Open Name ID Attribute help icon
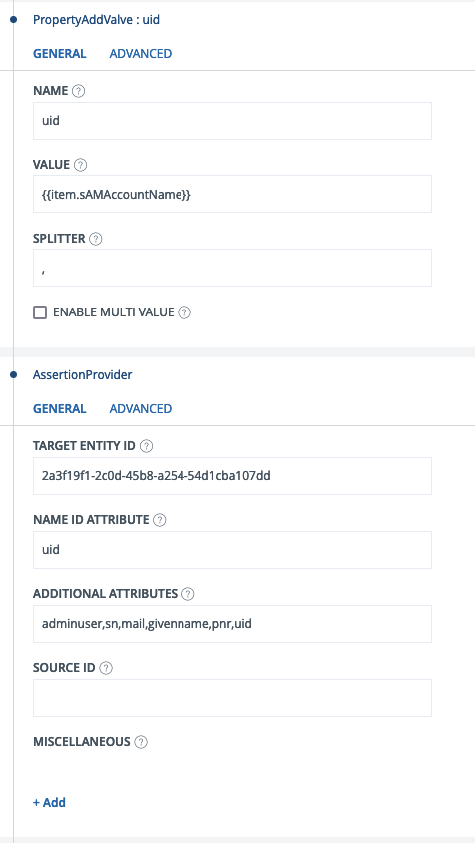 point(160,520)
